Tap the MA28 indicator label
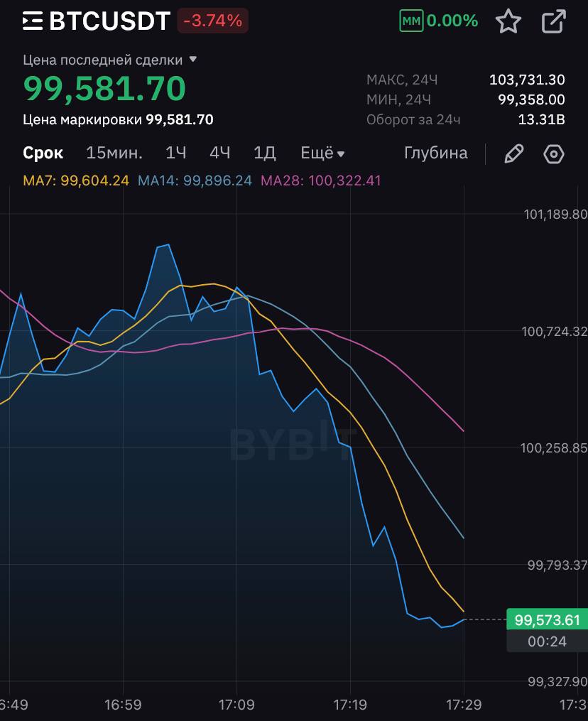Screen dimensions: 588x721 pyautogui.click(x=320, y=180)
